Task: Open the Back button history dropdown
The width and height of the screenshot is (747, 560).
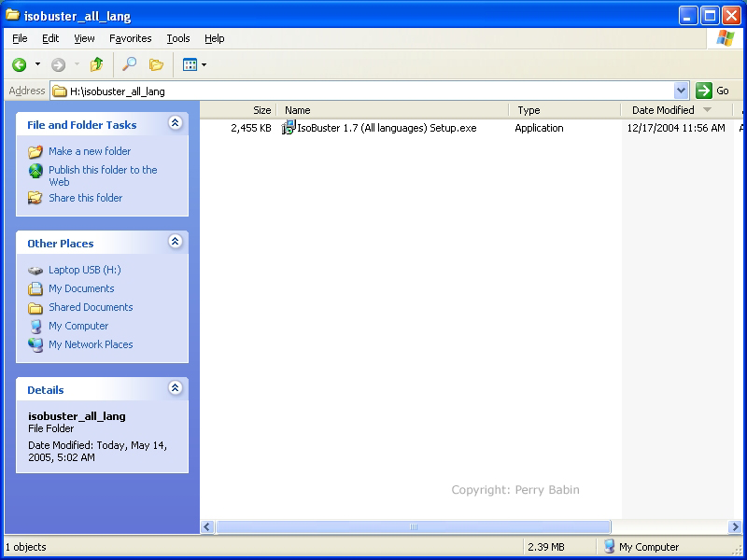Action: pyautogui.click(x=37, y=64)
